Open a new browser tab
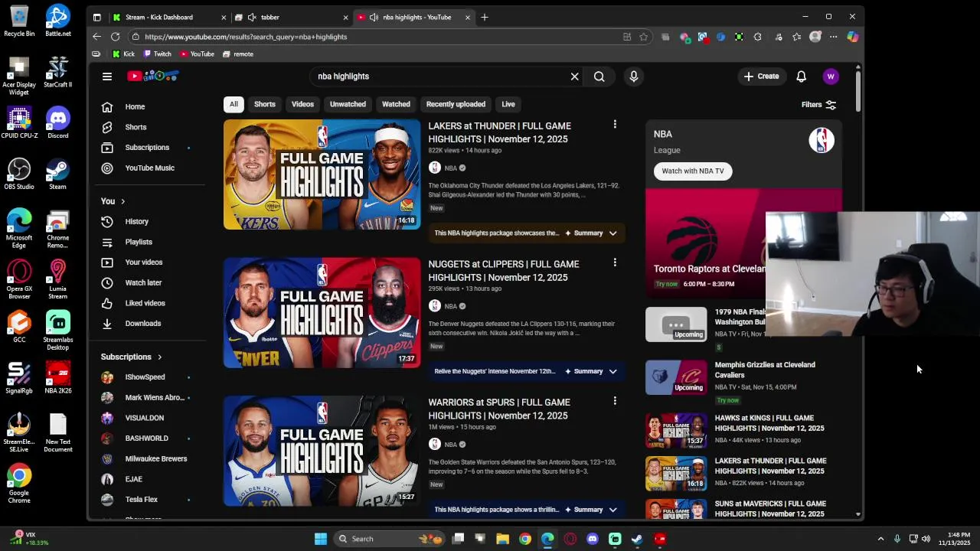Screen dimensions: 980x551 485,17
